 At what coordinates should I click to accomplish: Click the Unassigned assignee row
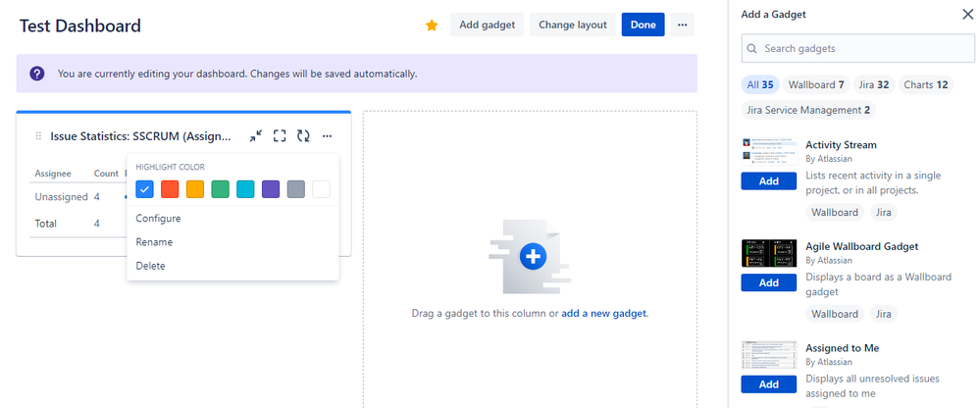61,197
